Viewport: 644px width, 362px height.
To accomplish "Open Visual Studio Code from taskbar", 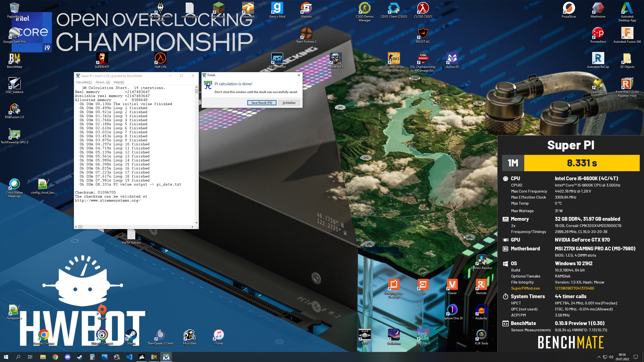I will click(x=129, y=357).
